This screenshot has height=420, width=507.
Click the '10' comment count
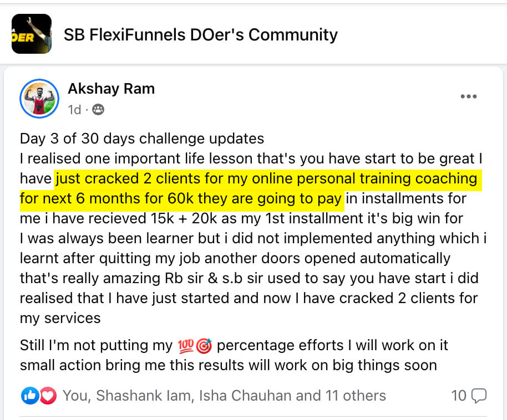pyautogui.click(x=460, y=395)
